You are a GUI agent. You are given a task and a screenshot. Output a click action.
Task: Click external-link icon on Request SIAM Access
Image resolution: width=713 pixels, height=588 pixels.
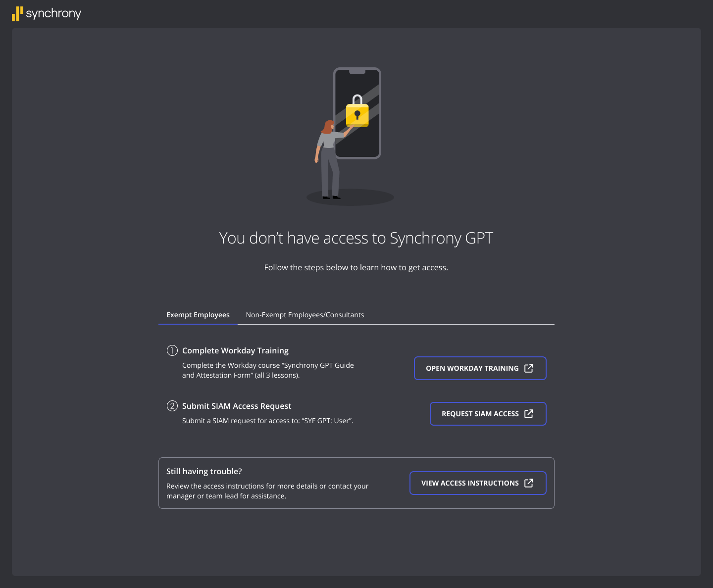529,414
